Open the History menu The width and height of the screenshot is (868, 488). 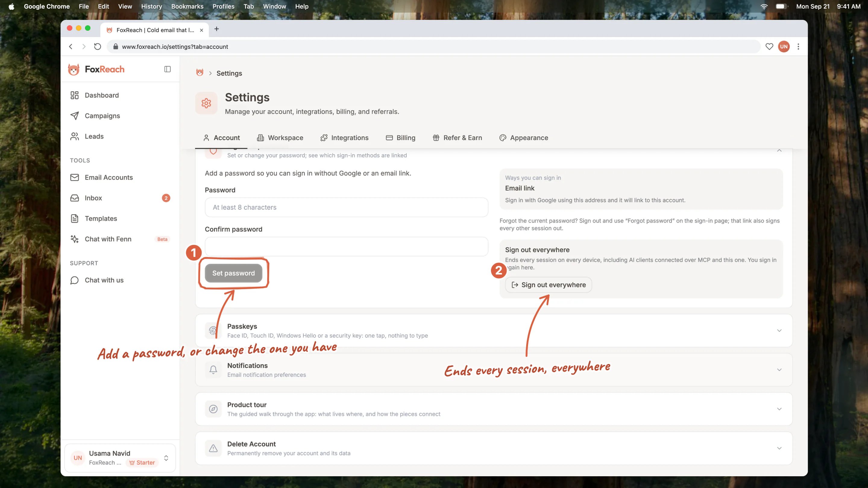tap(152, 6)
